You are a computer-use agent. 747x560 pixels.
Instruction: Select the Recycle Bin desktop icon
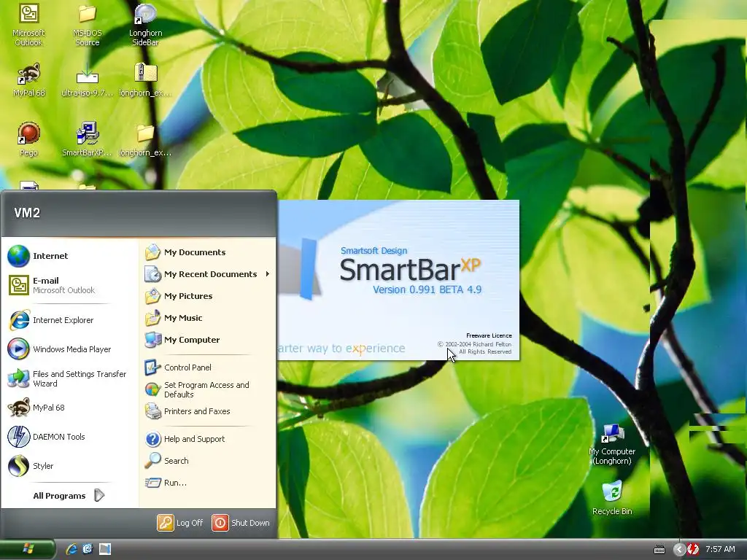[x=612, y=497]
